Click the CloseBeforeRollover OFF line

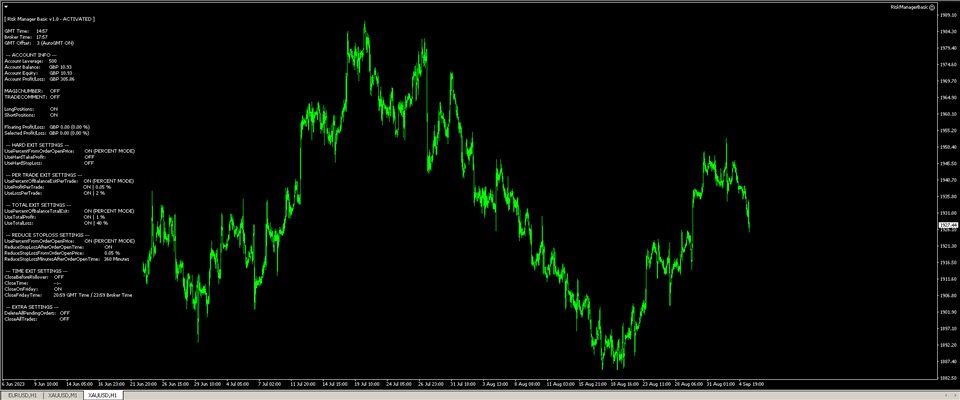(x=34, y=277)
